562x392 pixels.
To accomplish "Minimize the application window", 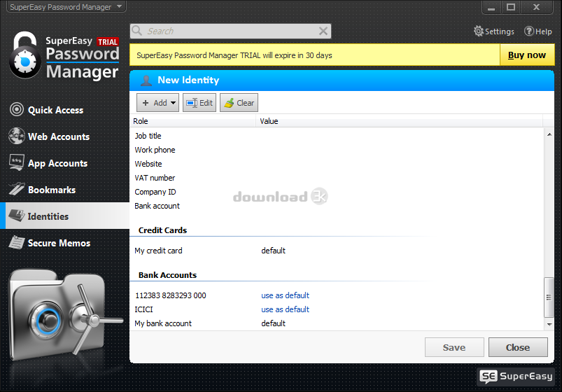I will coord(491,7).
